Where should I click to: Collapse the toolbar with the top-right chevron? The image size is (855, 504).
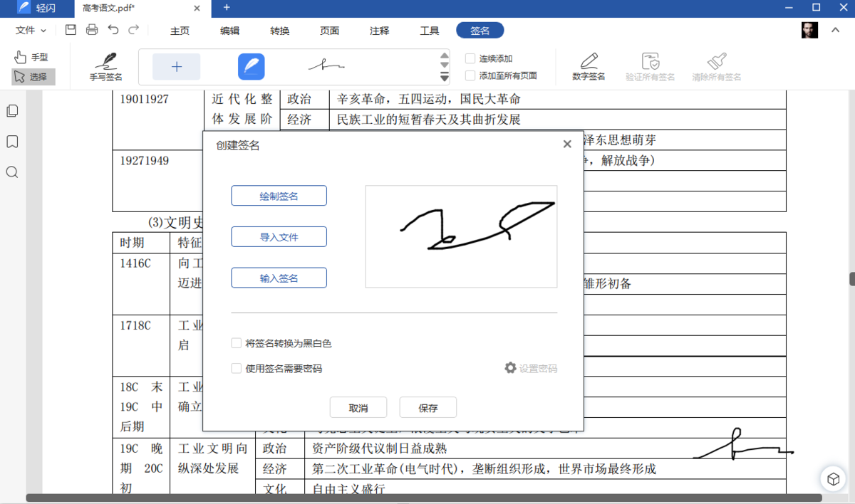[x=835, y=30]
